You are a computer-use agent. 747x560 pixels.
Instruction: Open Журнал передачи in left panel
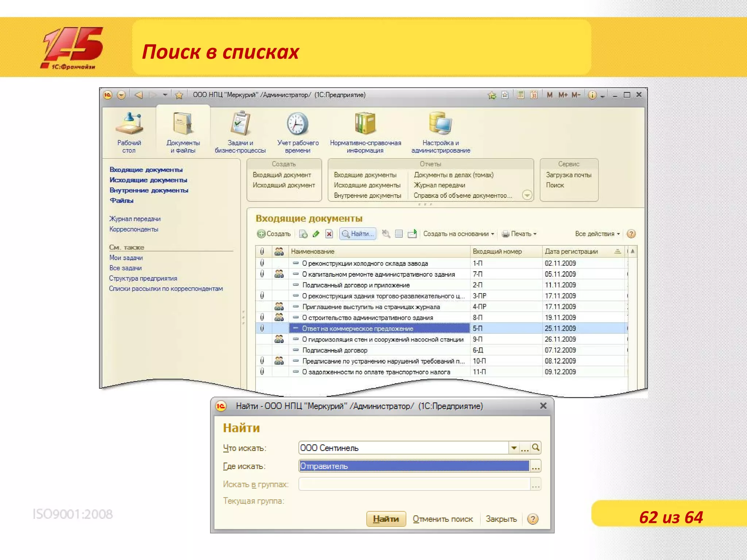coord(135,219)
